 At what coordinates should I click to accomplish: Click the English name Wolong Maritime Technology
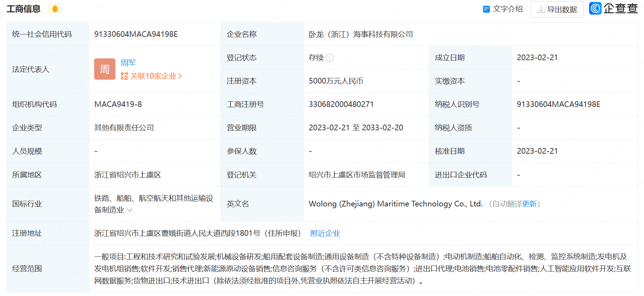tap(395, 204)
